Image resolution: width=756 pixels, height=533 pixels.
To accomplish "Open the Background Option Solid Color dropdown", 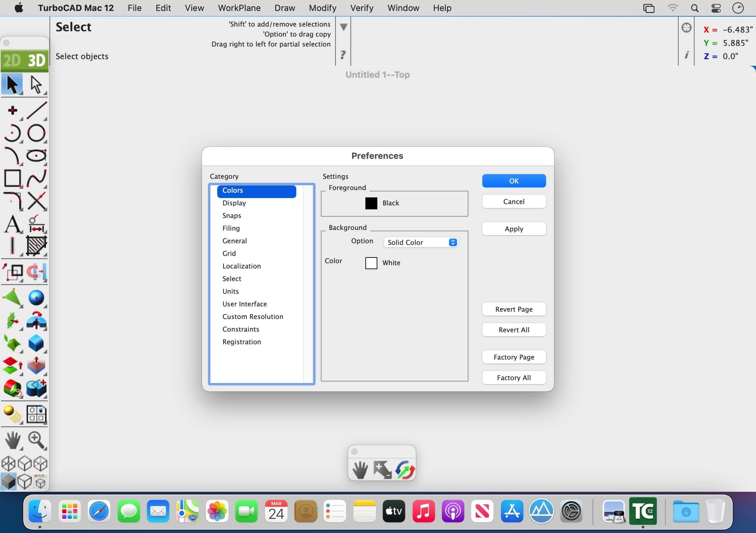I will 421,242.
